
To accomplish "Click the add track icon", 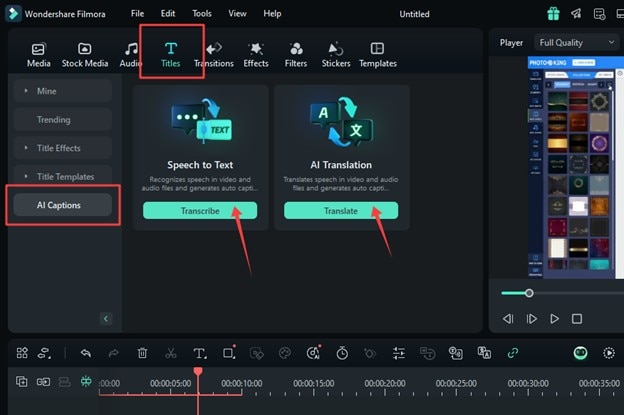I will (x=21, y=382).
